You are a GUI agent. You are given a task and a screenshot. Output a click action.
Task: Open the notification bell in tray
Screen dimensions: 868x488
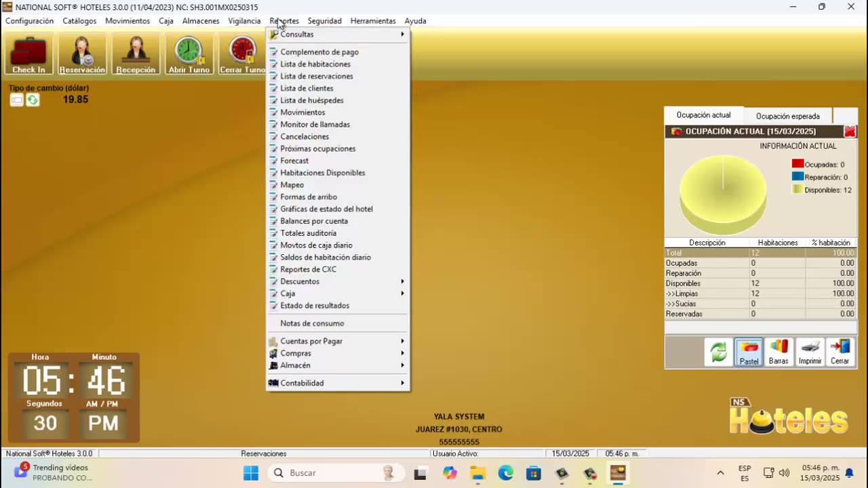point(849,473)
